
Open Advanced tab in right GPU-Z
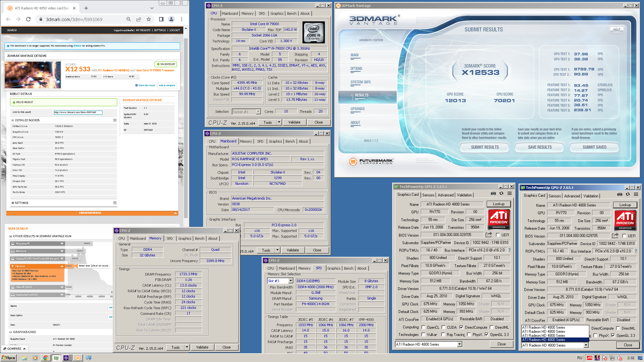coord(572,196)
